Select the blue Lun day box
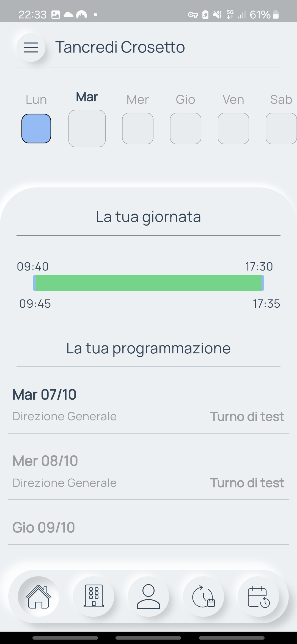Screen dimensions: 297x644 pyautogui.click(x=36, y=129)
